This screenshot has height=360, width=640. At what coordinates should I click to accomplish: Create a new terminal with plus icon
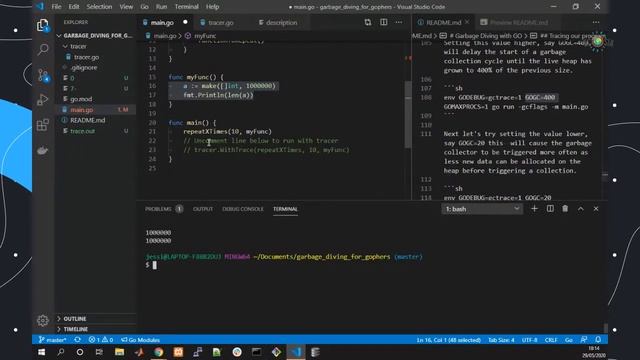[x=534, y=209]
